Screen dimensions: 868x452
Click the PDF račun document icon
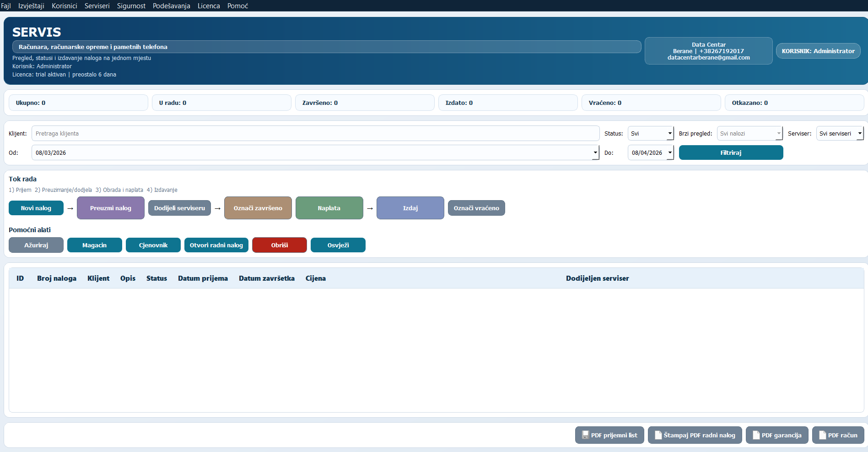pos(823,435)
